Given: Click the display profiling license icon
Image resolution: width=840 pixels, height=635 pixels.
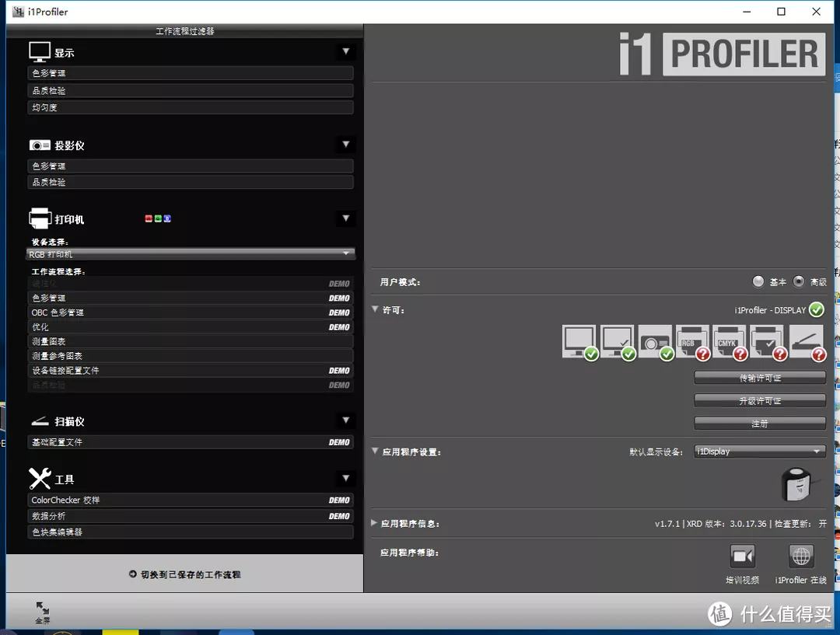Looking at the screenshot, I should coord(579,341).
